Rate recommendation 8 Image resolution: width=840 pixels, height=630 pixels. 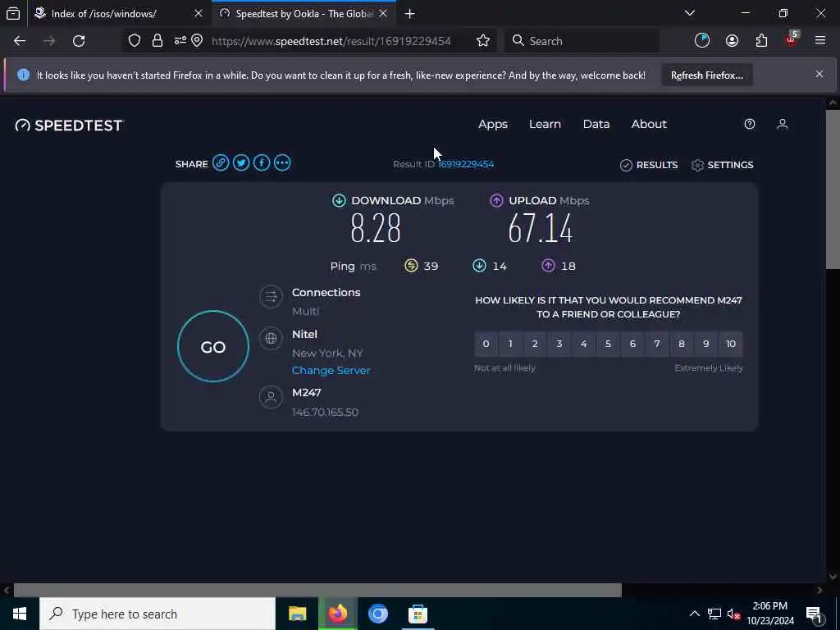point(682,344)
